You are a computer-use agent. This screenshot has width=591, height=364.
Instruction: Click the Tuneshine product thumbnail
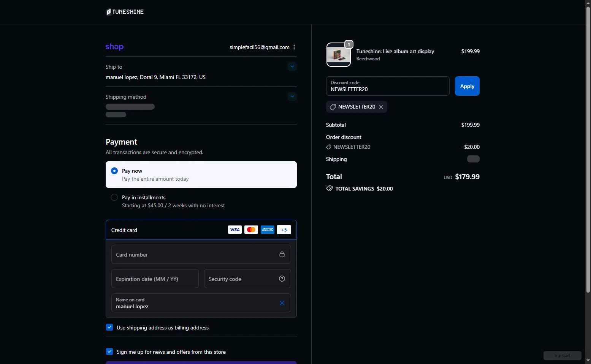339,55
